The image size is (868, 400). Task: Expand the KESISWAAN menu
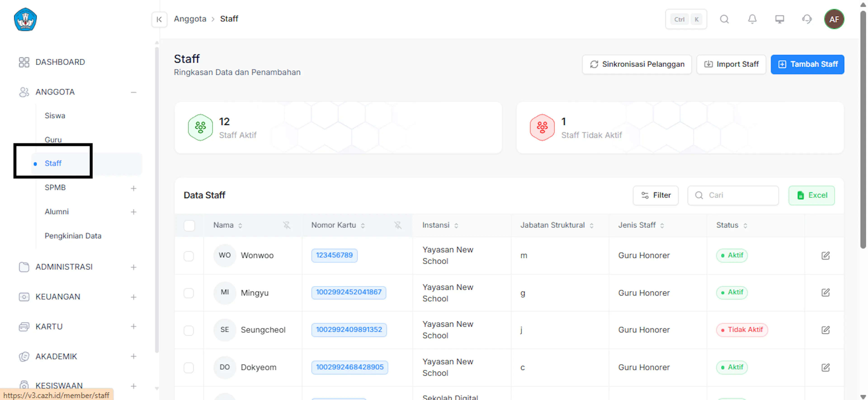click(x=133, y=386)
